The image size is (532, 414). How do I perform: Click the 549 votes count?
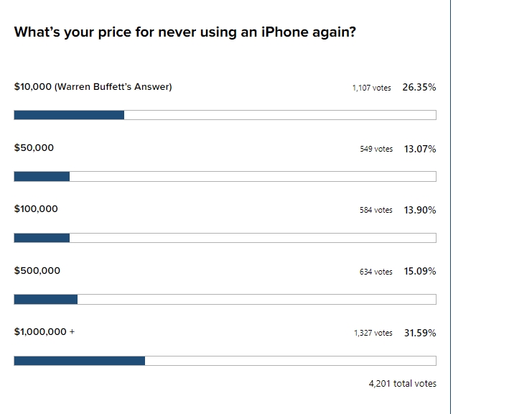[x=376, y=149]
